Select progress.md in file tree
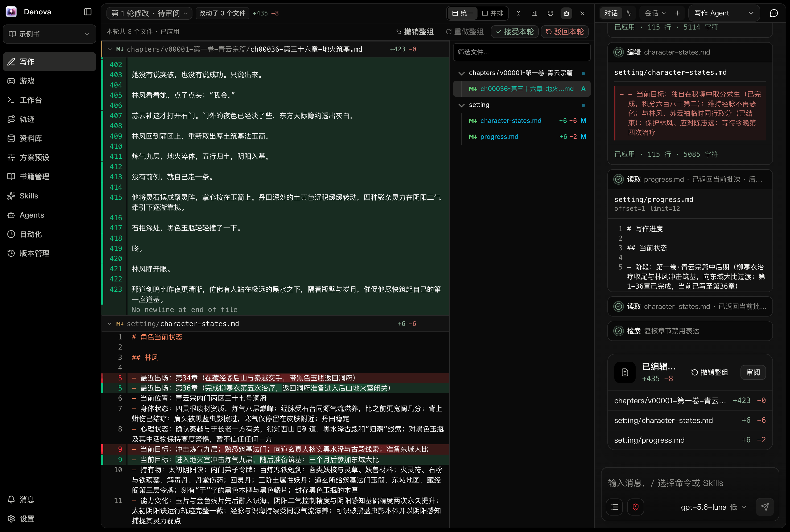 coord(522,137)
